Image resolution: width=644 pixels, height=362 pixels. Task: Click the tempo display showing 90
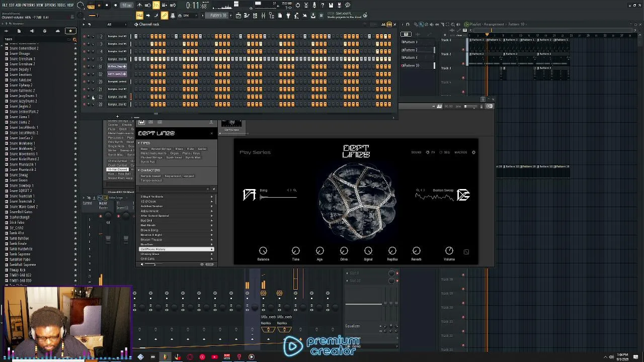pyautogui.click(x=126, y=6)
